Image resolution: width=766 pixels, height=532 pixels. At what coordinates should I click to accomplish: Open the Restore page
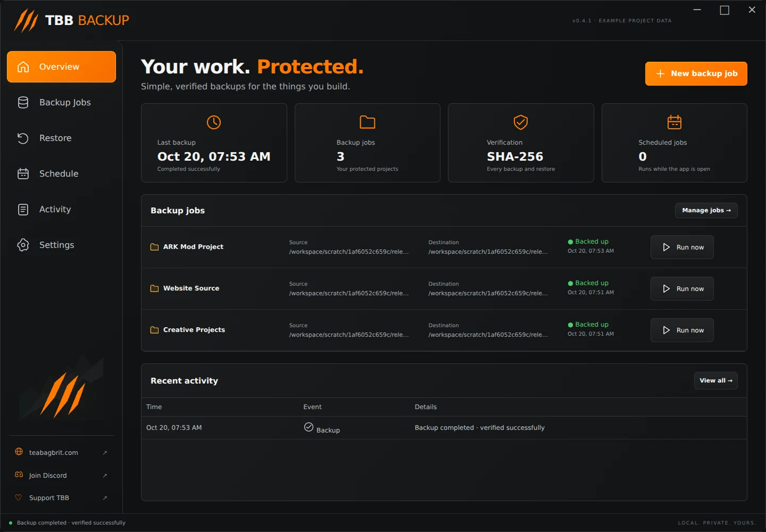[x=61, y=138]
